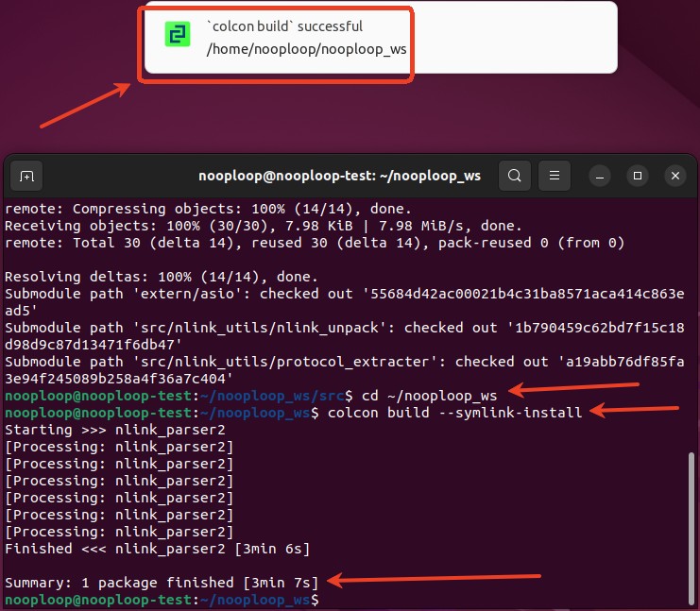
Task: Open the terminal hamburger menu
Action: click(x=555, y=176)
